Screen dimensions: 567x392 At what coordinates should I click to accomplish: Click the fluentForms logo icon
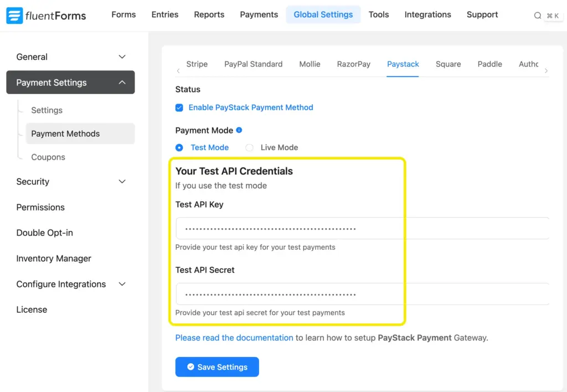(x=14, y=15)
